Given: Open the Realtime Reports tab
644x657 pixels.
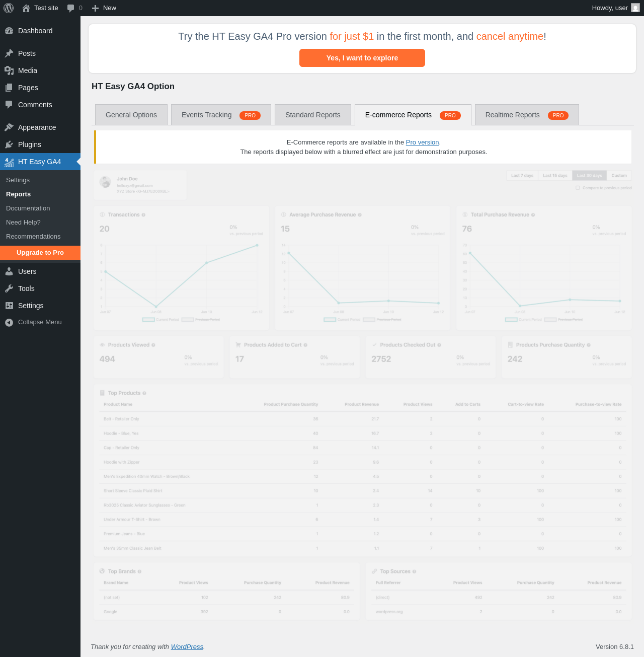Looking at the screenshot, I should pos(527,115).
